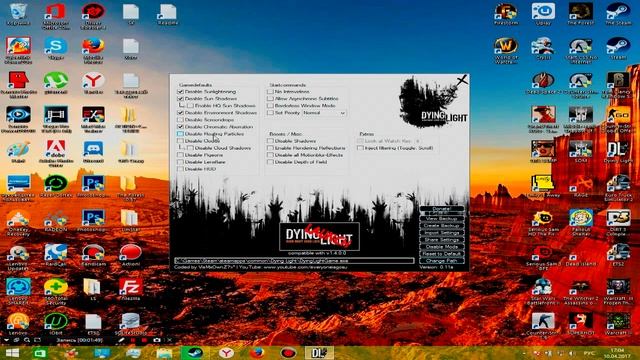Open the FileZilla desktop shortcut
This screenshot has width=640, height=360.
tap(131, 289)
